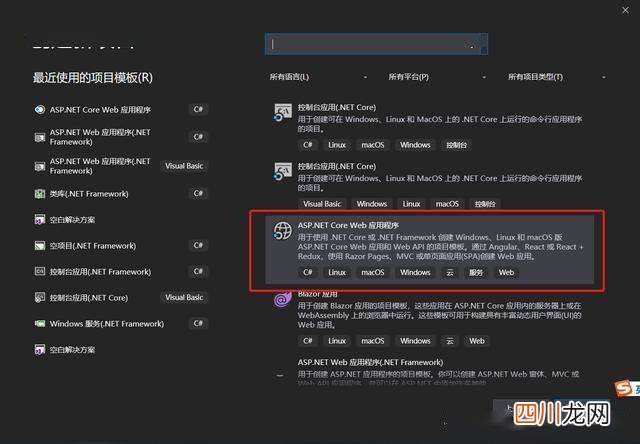Open the 所有平台(P) platform filter dropdown
This screenshot has width=640, height=444.
point(437,77)
